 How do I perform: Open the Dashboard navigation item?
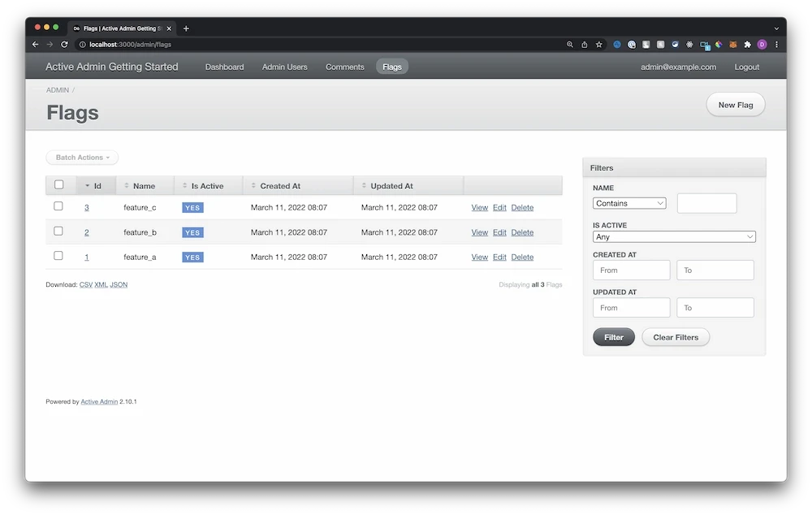(224, 67)
